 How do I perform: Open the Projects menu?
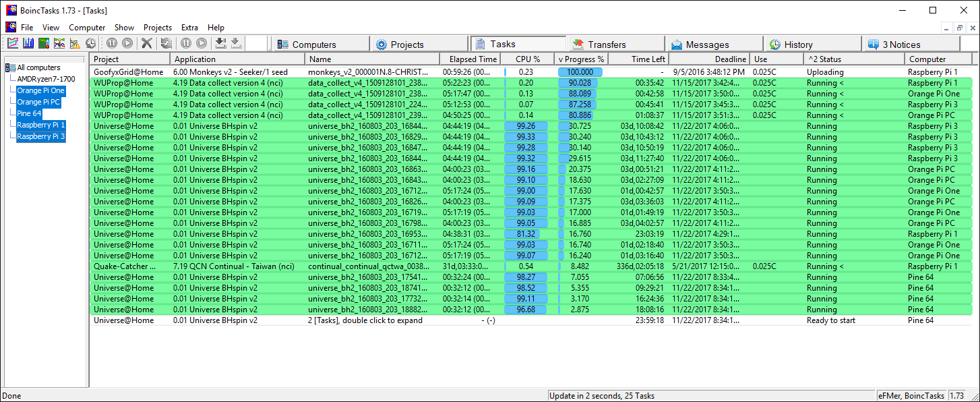(158, 28)
